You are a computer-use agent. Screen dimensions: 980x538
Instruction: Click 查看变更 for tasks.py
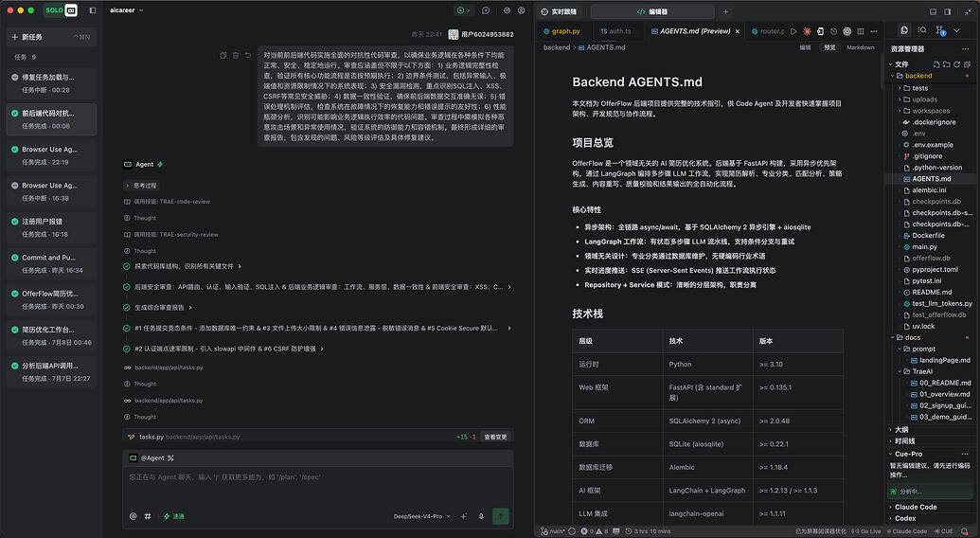pyautogui.click(x=495, y=437)
